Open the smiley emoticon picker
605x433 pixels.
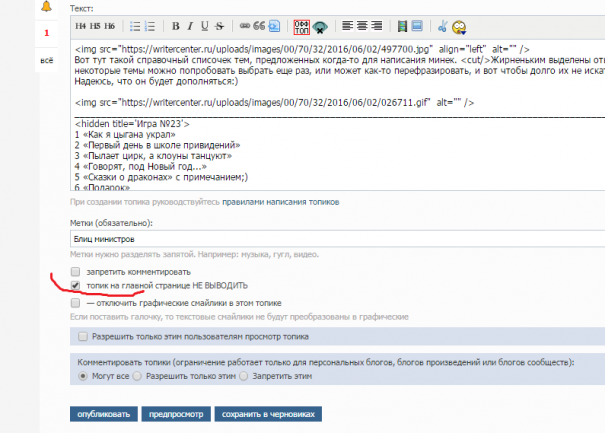460,26
